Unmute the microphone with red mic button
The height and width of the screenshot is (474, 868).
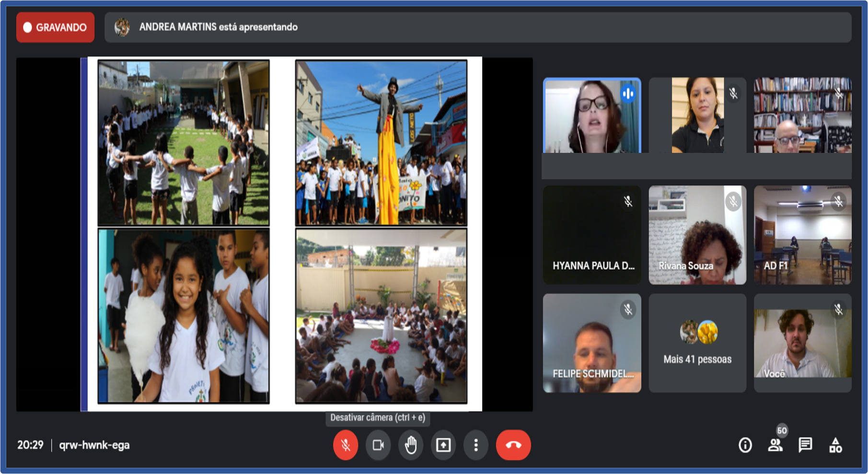tap(345, 445)
